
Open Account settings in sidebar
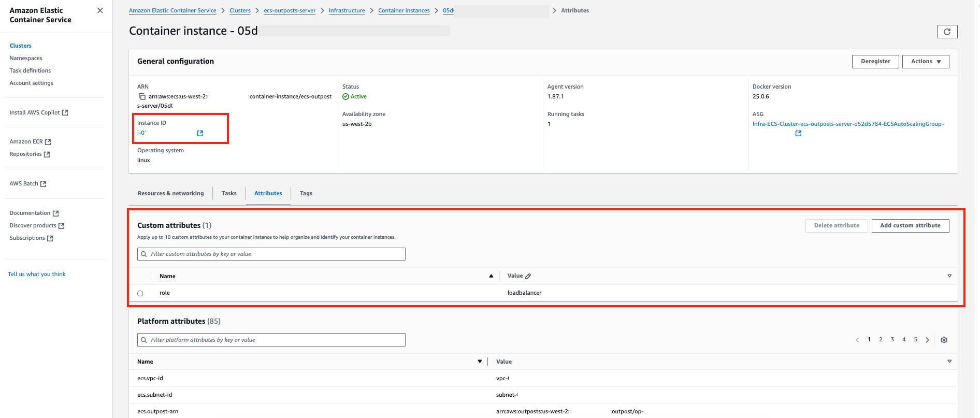tap(31, 83)
